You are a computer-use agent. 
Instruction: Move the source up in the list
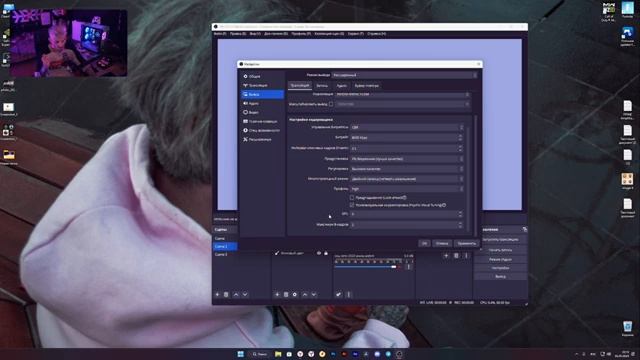pos(304,294)
